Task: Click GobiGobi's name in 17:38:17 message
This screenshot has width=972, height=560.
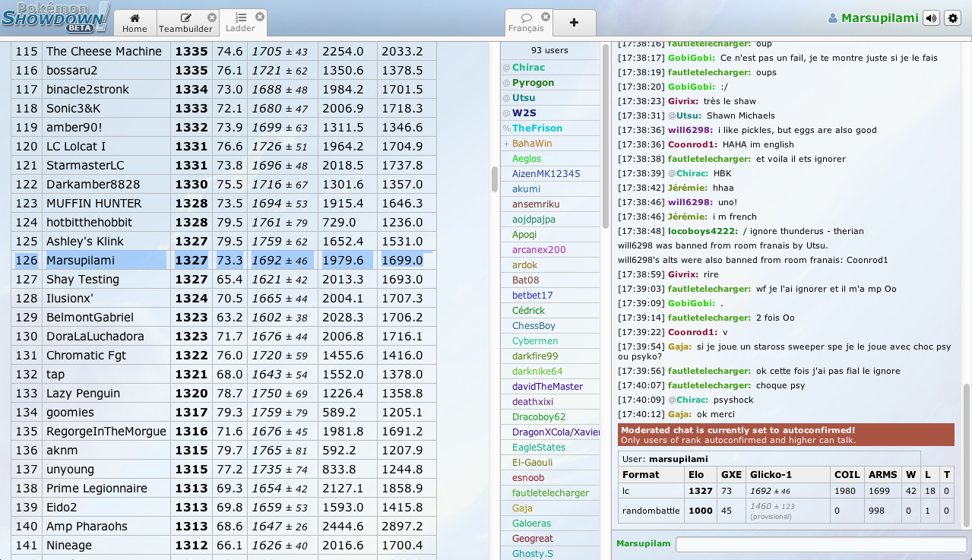Action: tap(692, 58)
